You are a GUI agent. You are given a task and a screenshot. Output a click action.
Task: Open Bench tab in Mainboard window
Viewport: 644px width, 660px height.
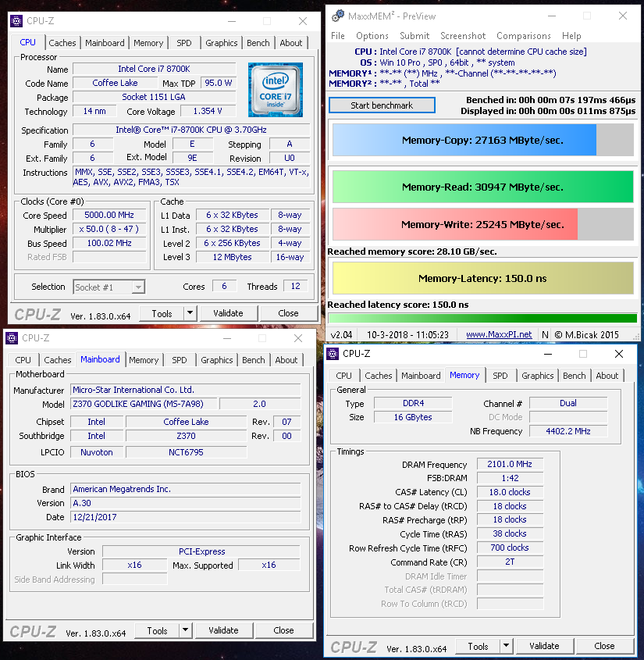point(253,360)
